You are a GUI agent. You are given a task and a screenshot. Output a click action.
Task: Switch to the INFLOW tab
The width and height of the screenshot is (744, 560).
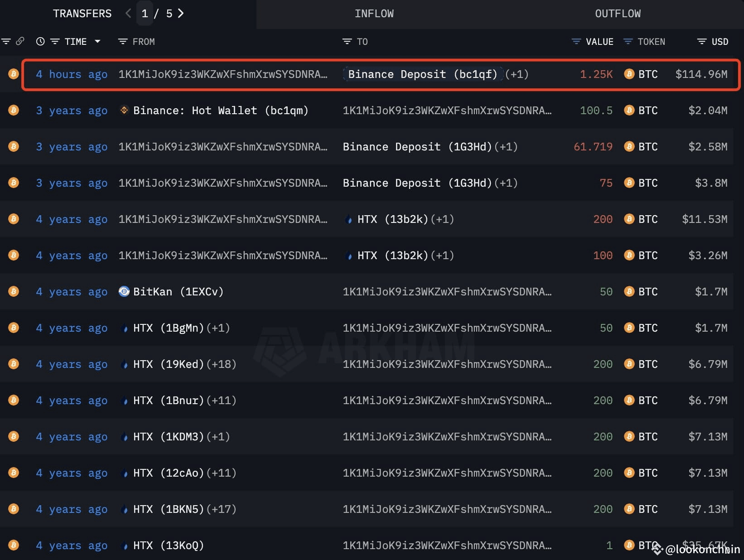coord(374,14)
